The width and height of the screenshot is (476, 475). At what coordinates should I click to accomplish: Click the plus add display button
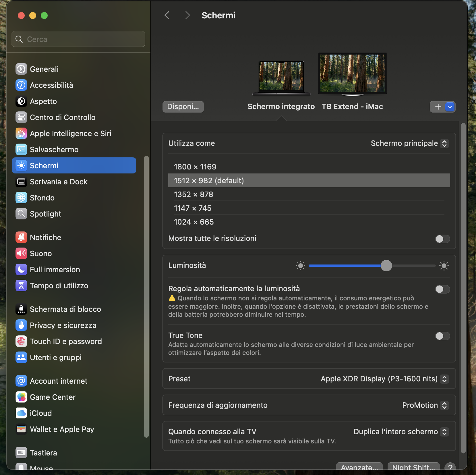point(438,107)
